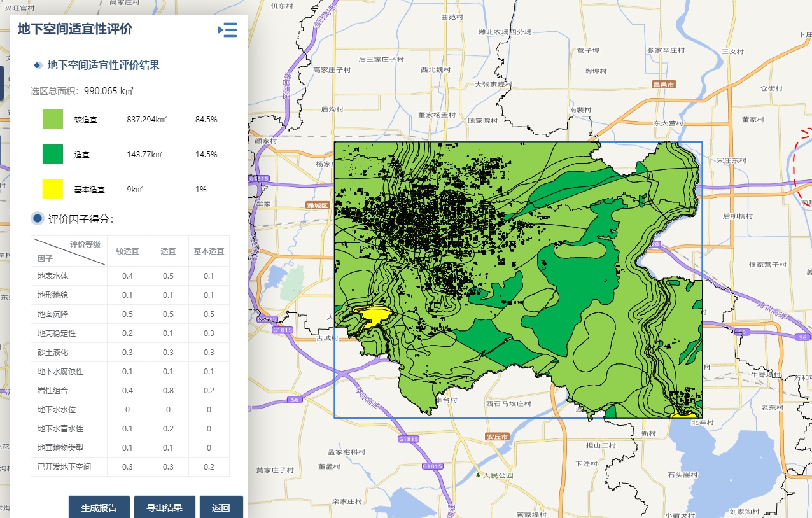Click the 生成报告 button
The height and width of the screenshot is (518, 812).
pos(99,507)
